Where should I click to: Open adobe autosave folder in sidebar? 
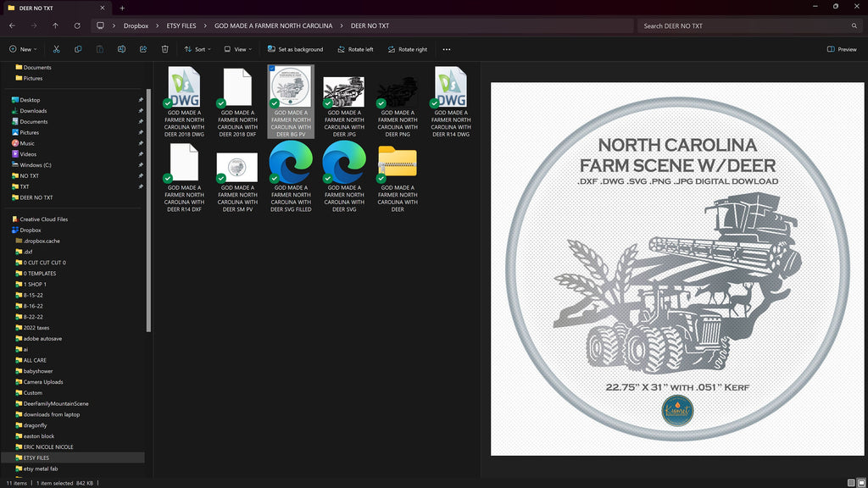click(42, 339)
